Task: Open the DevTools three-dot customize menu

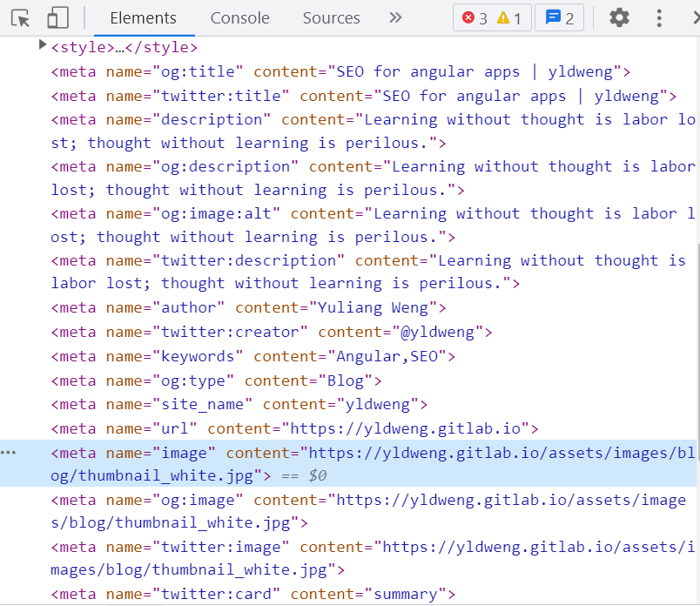Action: (658, 17)
